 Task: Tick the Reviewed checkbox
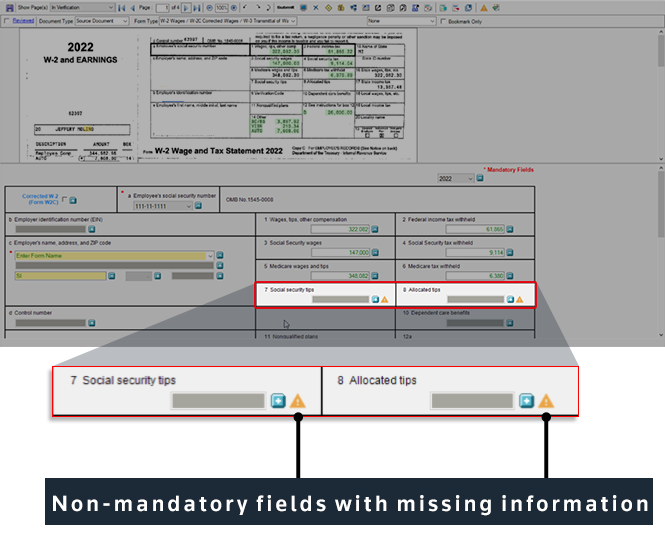(x=7, y=21)
